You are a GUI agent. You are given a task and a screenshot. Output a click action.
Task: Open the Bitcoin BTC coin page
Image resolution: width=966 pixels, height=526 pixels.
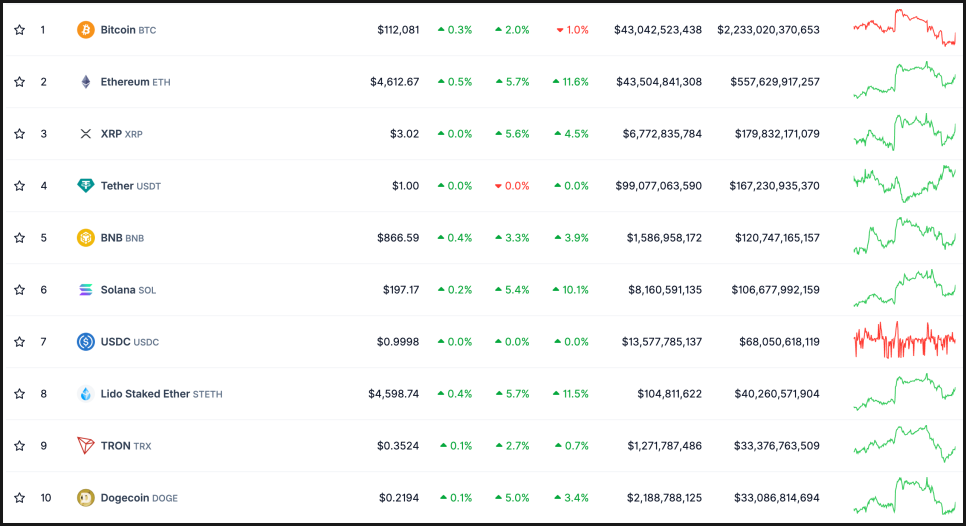click(x=128, y=30)
